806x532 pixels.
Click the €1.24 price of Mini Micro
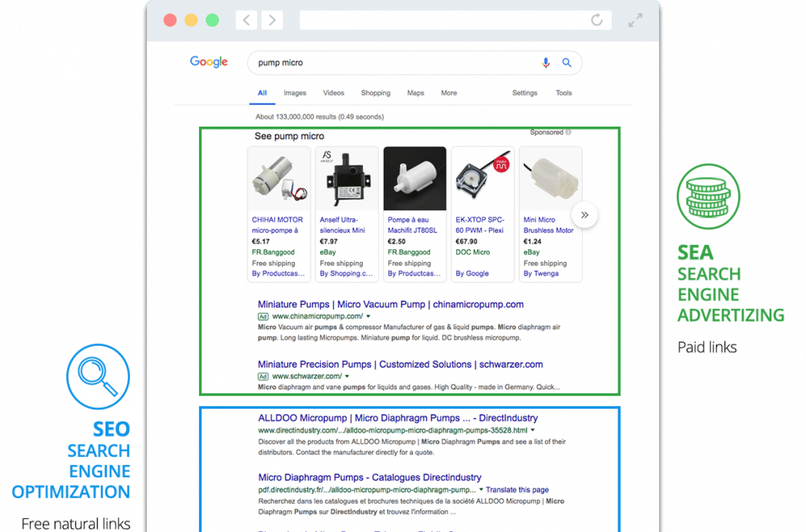pos(533,242)
